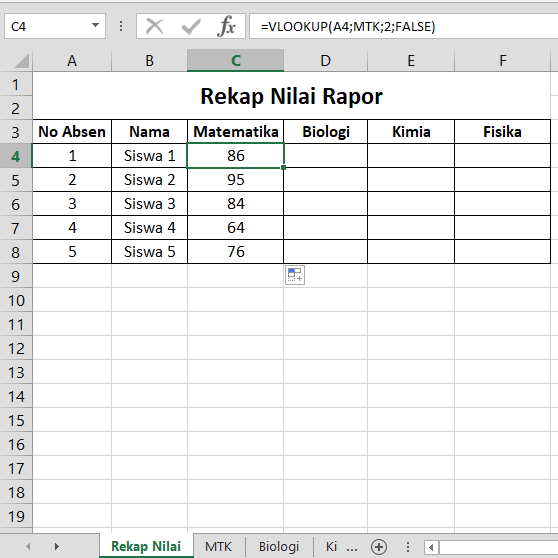Select column D header

pyautogui.click(x=325, y=60)
